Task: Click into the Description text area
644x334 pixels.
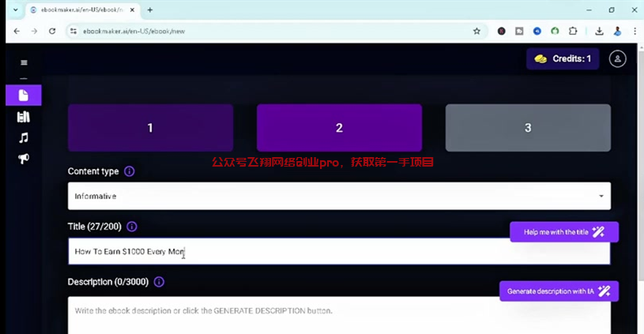Action: (x=339, y=316)
